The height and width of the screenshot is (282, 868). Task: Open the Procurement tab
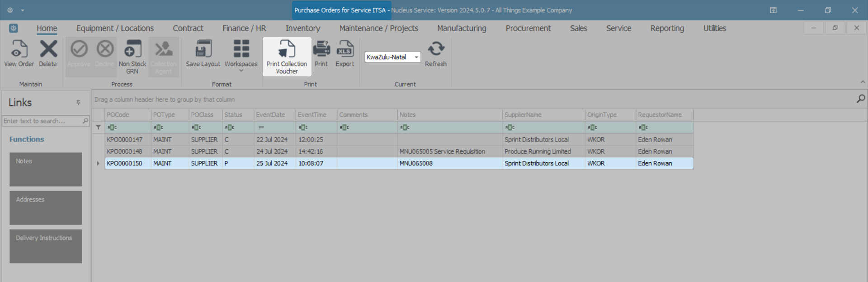point(528,28)
